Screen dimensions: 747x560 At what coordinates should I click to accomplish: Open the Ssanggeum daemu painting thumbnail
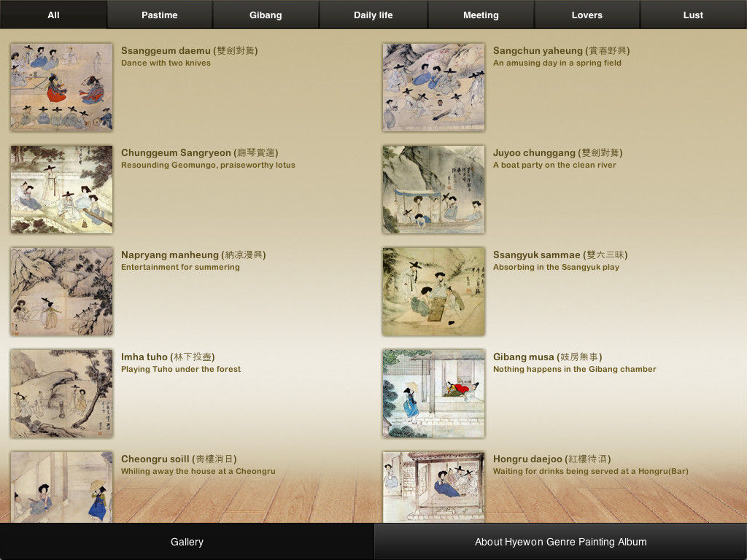(x=61, y=87)
